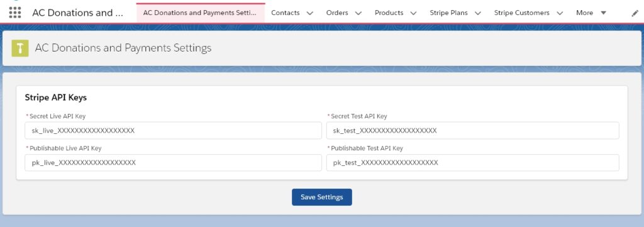The width and height of the screenshot is (644, 227).
Task: Go to the Orders tab
Action: tap(337, 13)
